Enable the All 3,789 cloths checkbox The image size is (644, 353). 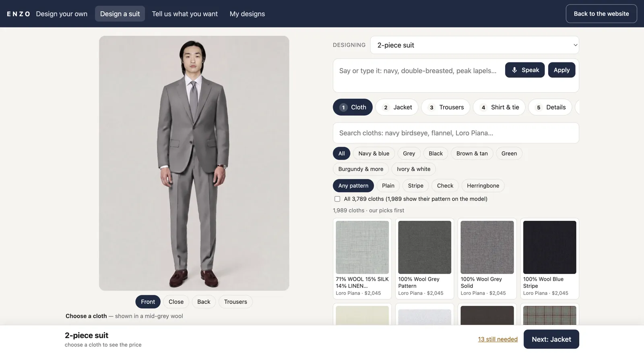[x=337, y=199]
